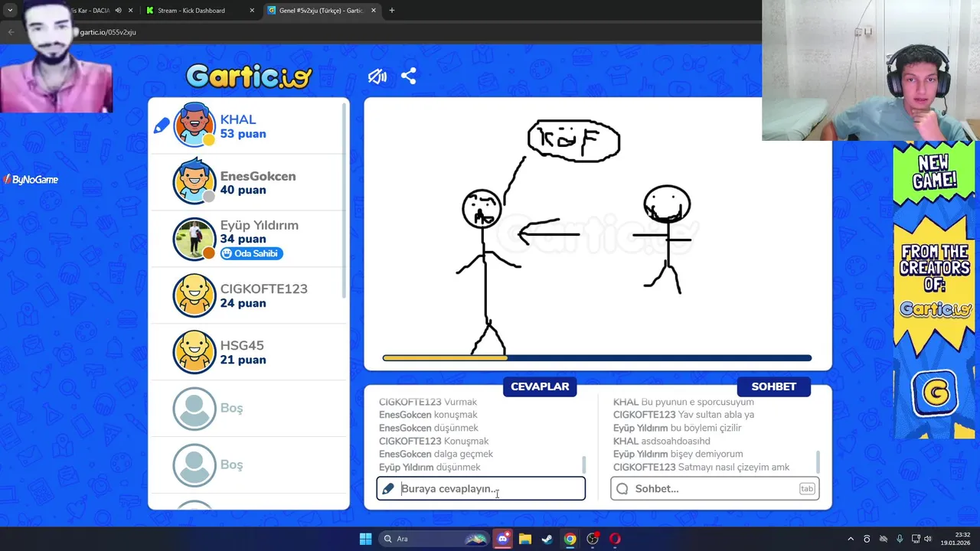Click the HSG45 player name
Image resolution: width=980 pixels, height=551 pixels.
242,345
